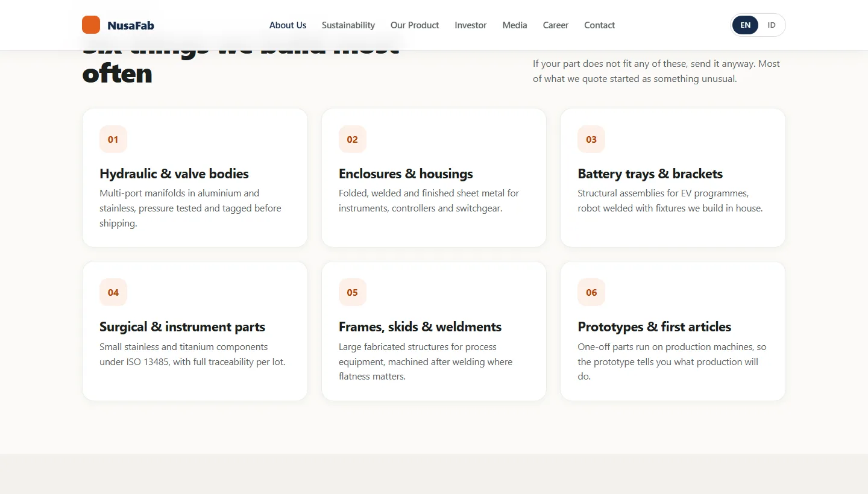This screenshot has width=868, height=494.
Task: Switch language to ID
Action: click(772, 25)
